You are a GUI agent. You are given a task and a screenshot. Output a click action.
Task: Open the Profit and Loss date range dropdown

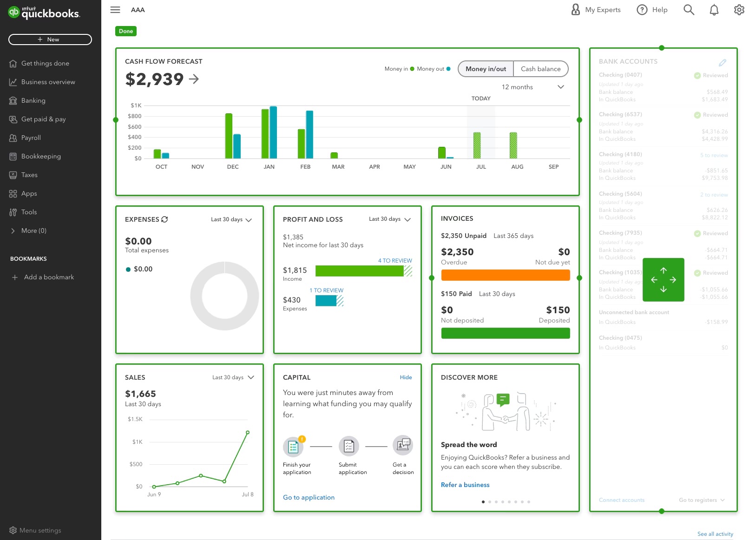tap(389, 219)
